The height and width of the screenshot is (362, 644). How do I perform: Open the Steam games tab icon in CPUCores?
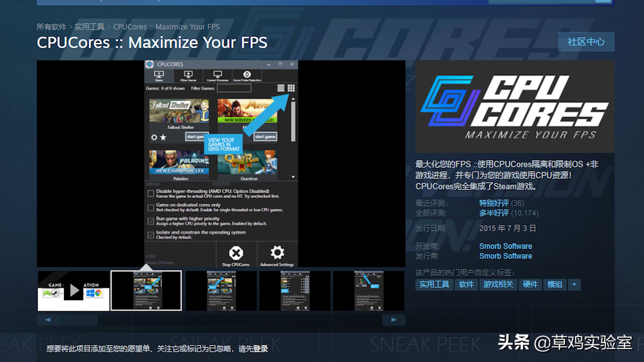[159, 76]
